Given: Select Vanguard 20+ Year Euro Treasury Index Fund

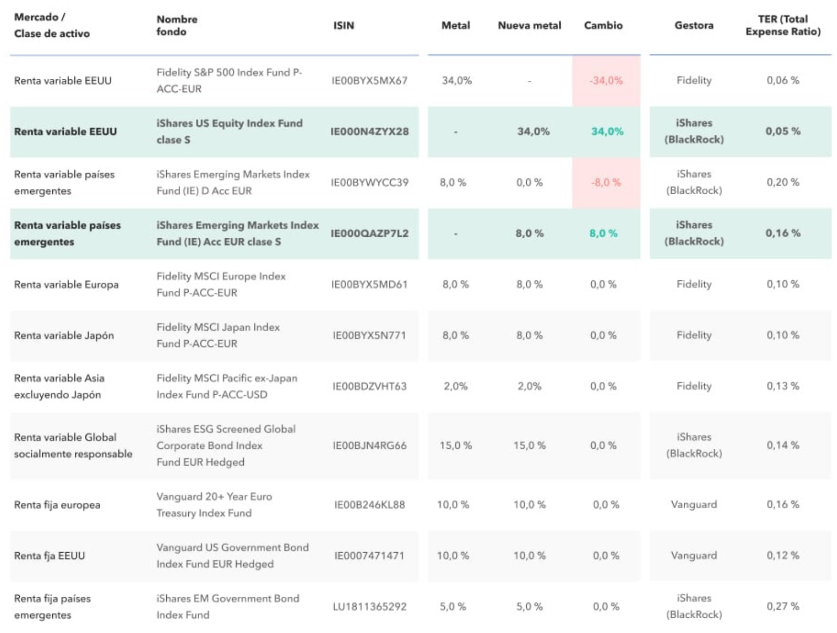Looking at the screenshot, I should pos(214,505).
